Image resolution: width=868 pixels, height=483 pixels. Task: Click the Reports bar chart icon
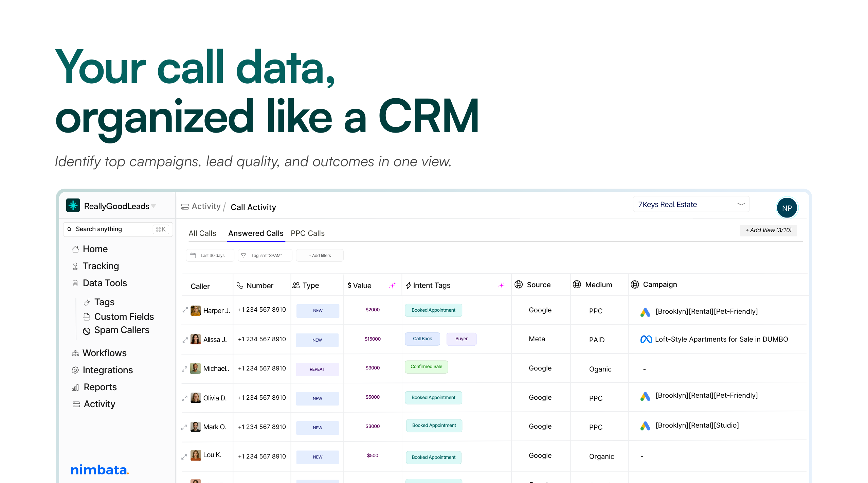[x=75, y=387]
